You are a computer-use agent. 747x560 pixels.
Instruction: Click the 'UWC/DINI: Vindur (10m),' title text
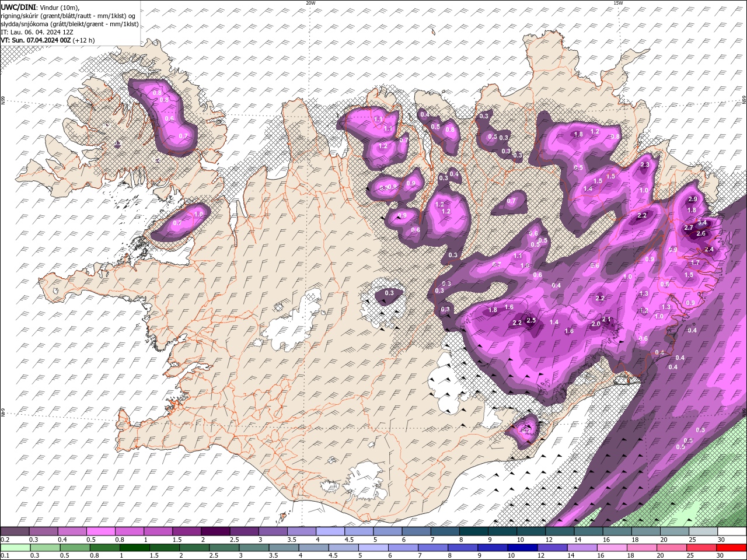[x=39, y=7]
